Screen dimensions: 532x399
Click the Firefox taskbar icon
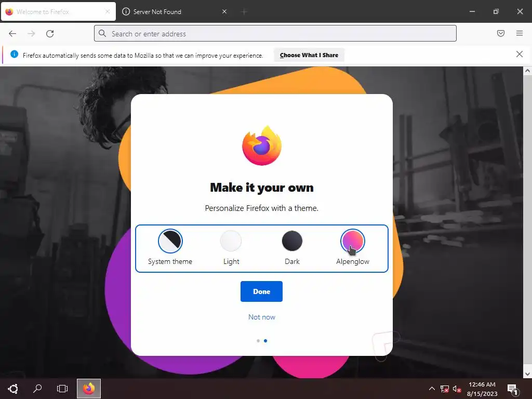coord(89,389)
